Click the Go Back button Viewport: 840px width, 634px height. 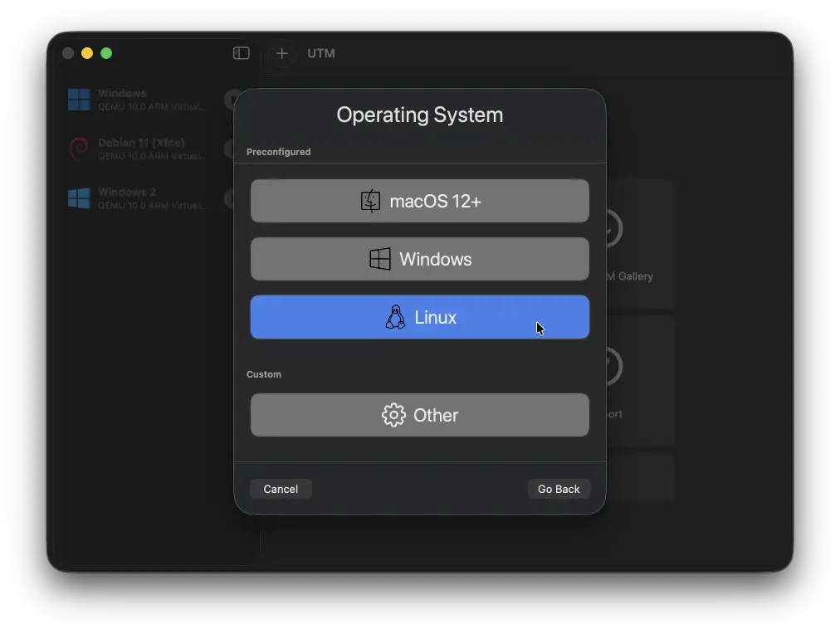tap(559, 489)
